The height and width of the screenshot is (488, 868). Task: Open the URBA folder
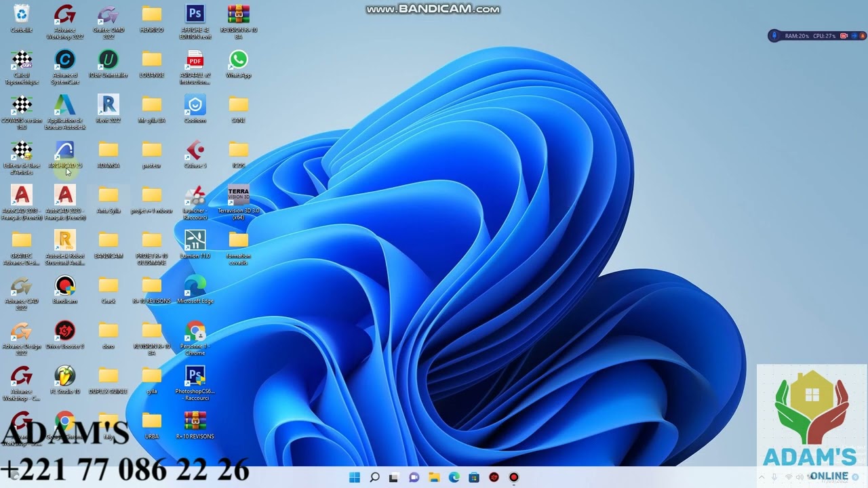(x=152, y=427)
